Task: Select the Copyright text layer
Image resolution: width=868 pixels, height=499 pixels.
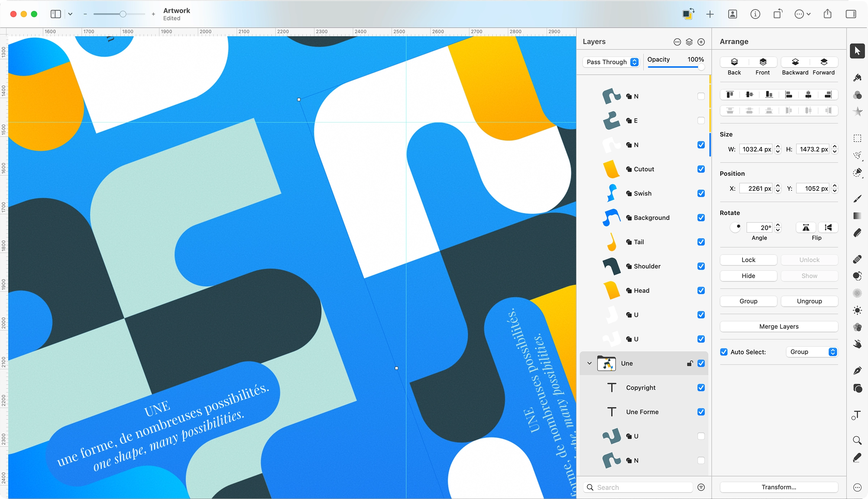Action: (x=641, y=388)
